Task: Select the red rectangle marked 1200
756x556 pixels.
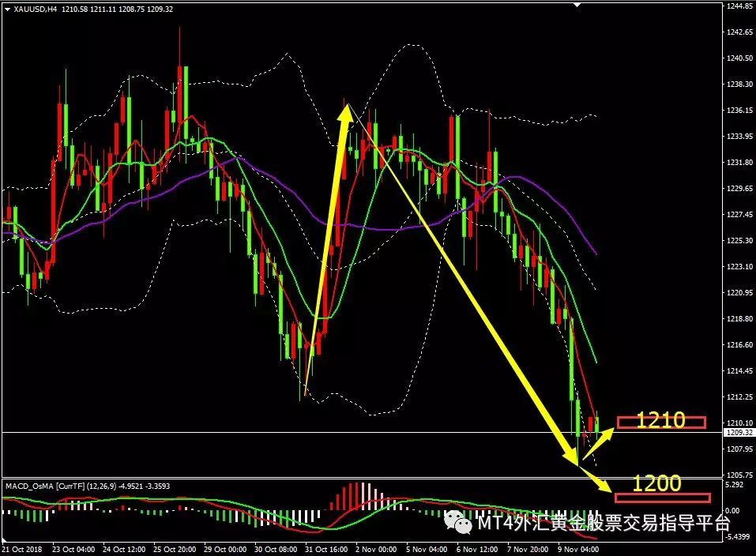Action: 662,498
